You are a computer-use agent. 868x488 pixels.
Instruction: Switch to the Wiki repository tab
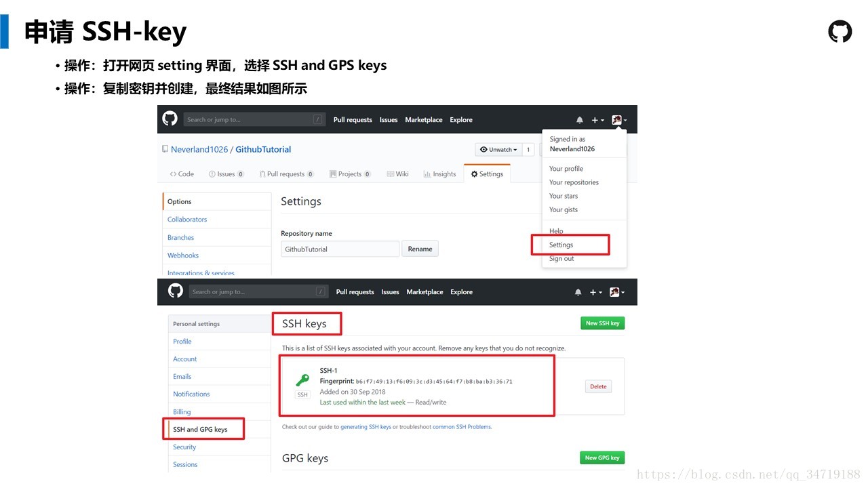coord(397,174)
